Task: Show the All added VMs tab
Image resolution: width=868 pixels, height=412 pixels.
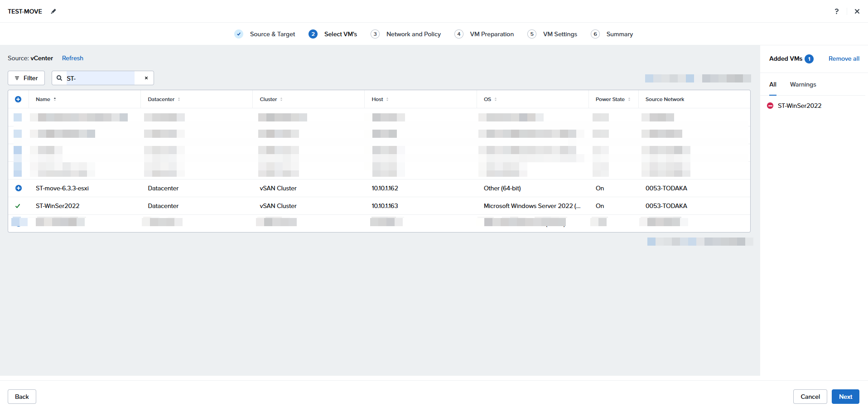Action: (772, 84)
